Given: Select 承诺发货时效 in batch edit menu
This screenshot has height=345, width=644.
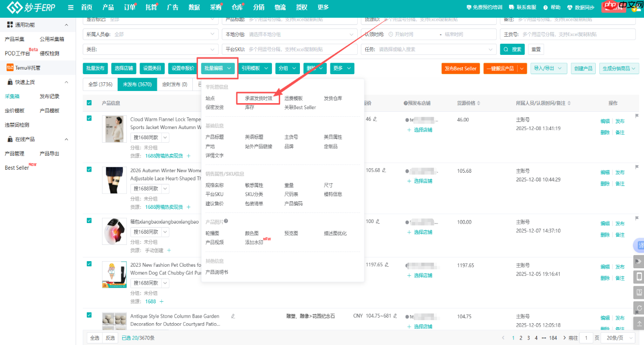Looking at the screenshot, I should 258,99.
